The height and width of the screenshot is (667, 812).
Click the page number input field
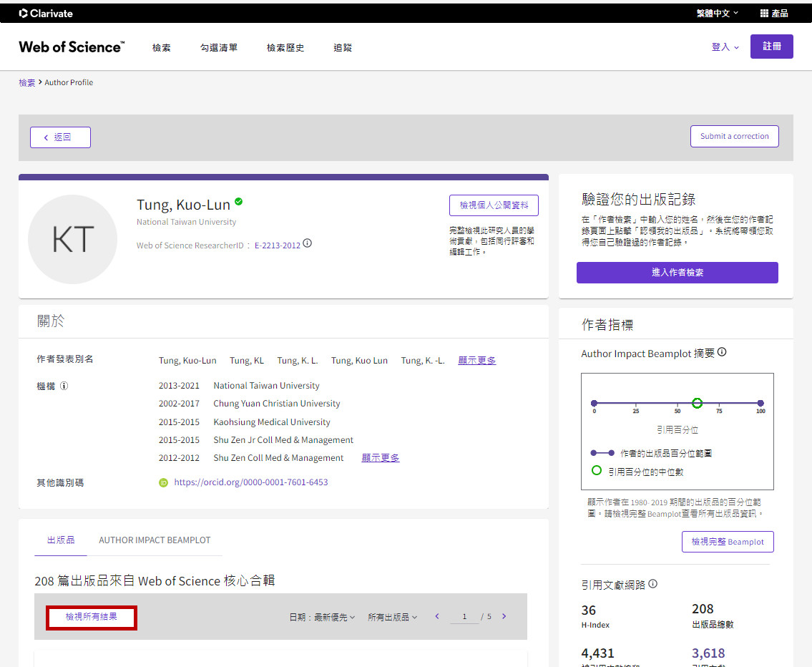tap(464, 617)
